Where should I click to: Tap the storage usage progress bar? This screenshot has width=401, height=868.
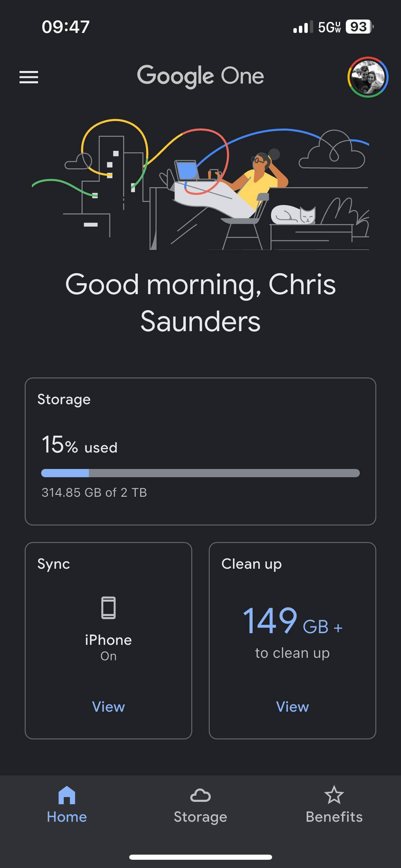point(200,473)
